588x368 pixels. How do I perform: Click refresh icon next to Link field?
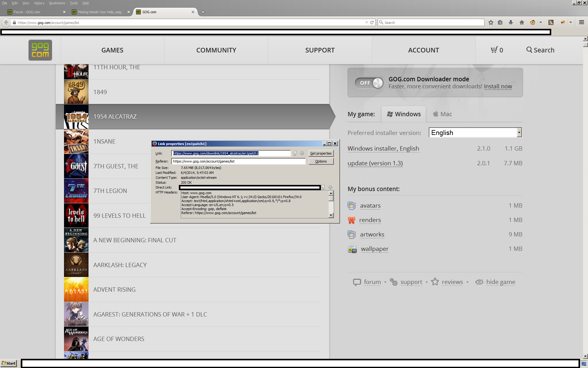pyautogui.click(x=295, y=153)
